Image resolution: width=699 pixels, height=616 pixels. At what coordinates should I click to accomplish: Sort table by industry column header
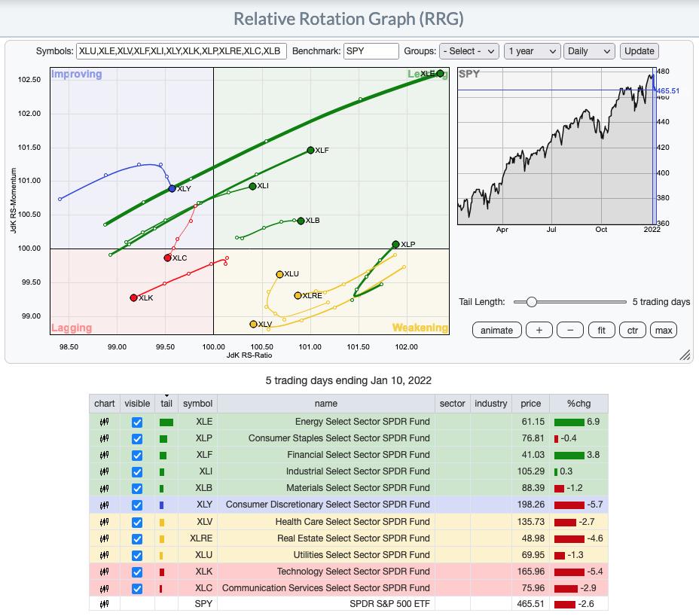pos(491,404)
